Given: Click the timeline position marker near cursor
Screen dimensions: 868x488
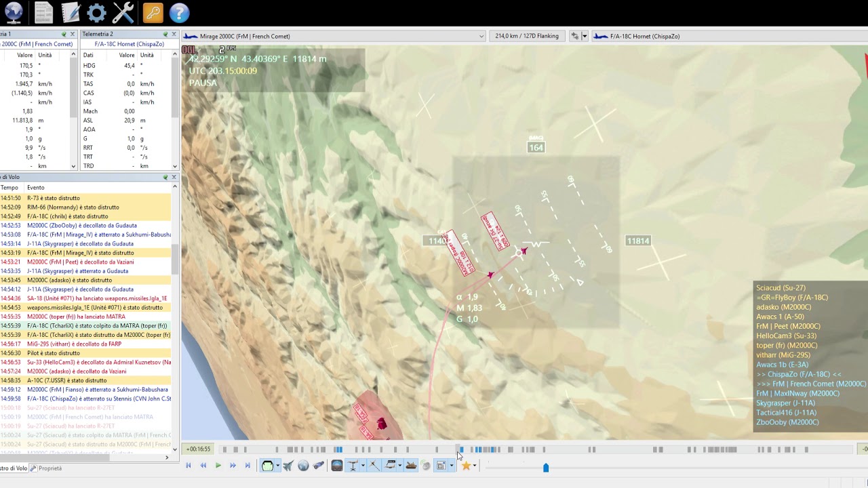Looking at the screenshot, I should (458, 449).
